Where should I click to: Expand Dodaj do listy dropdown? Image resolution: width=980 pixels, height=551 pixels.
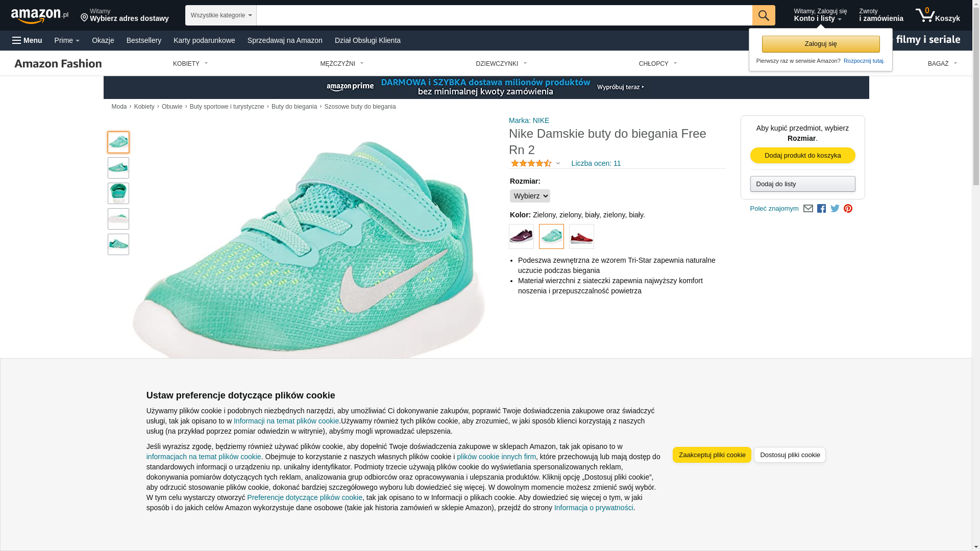click(x=802, y=184)
